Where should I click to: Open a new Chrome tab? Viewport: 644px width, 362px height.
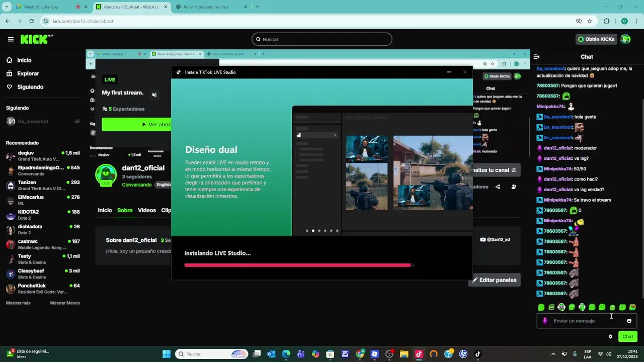coord(257,7)
